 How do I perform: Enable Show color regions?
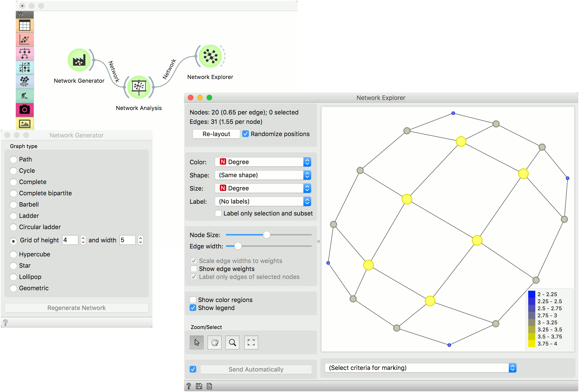pos(193,300)
